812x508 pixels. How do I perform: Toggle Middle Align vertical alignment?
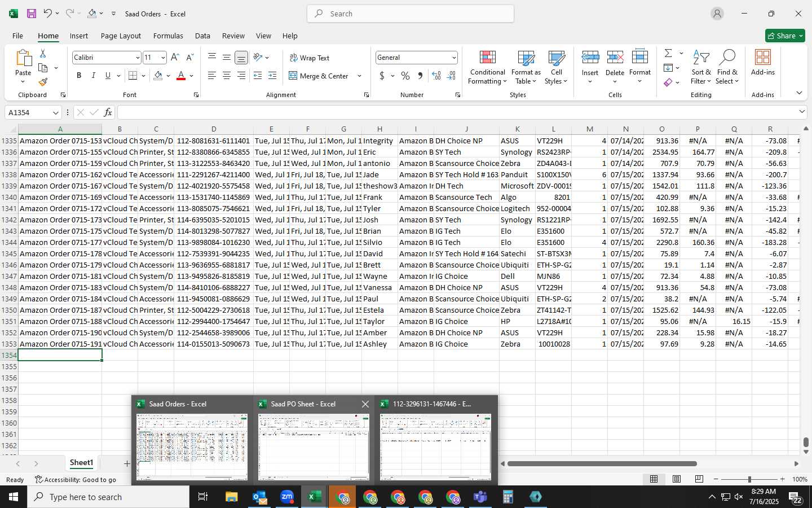click(227, 58)
